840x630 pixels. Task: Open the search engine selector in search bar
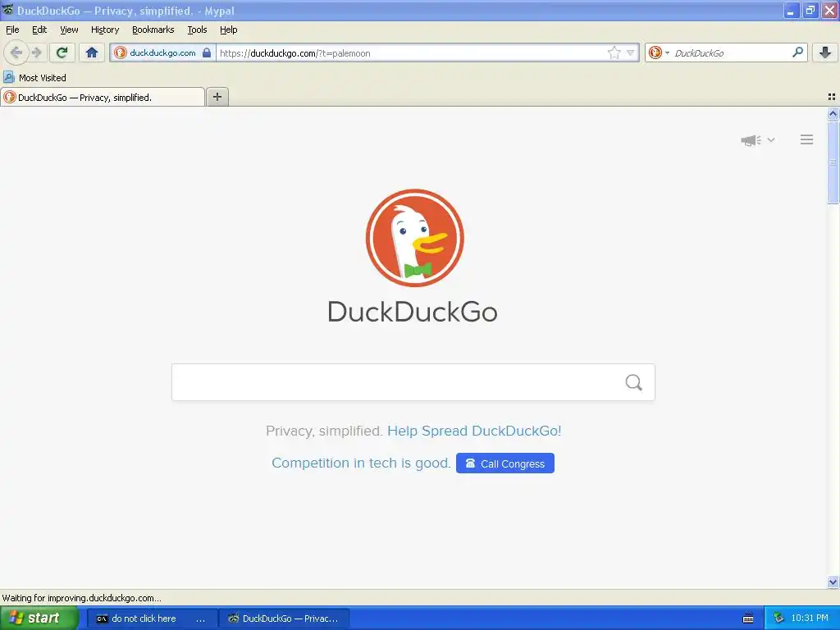(659, 52)
